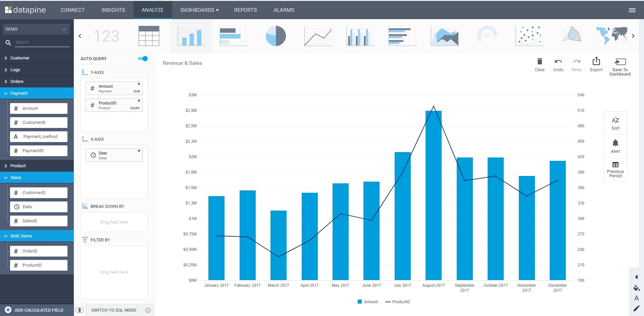Screen dimensions: 644x316
Task: Set an Alert on the chart
Action: 615,146
